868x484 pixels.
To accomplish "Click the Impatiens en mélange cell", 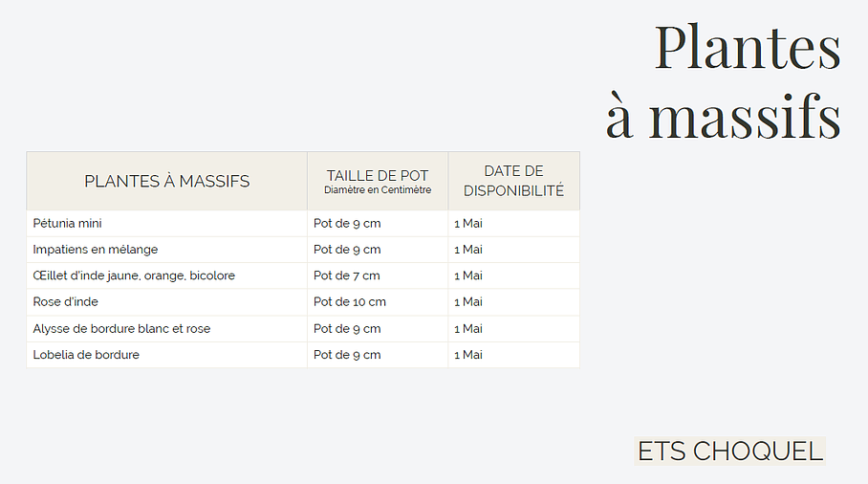I will 96,250.
